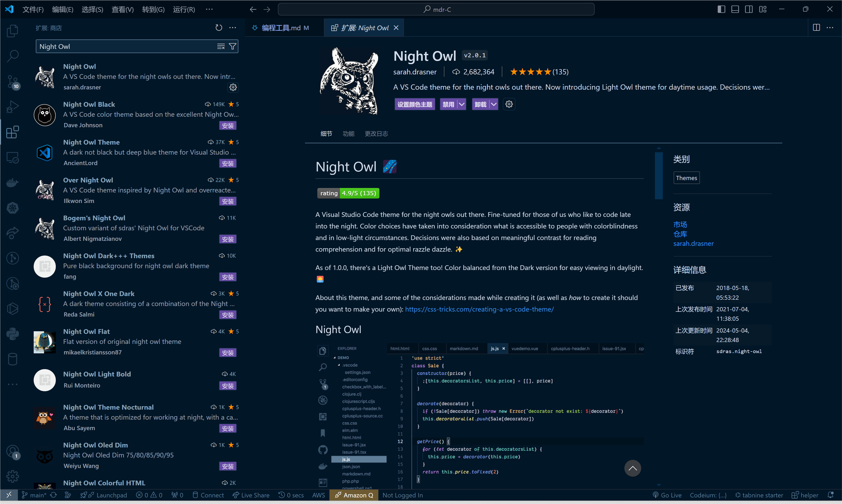Open the menu bar overflow ellipsis
Screen dimensions: 842x504
[x=209, y=9]
